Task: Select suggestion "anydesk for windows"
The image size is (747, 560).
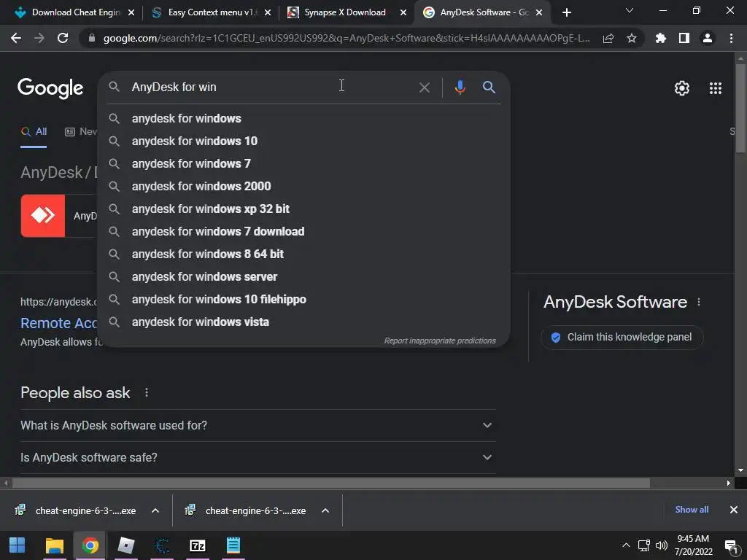Action: [304, 119]
